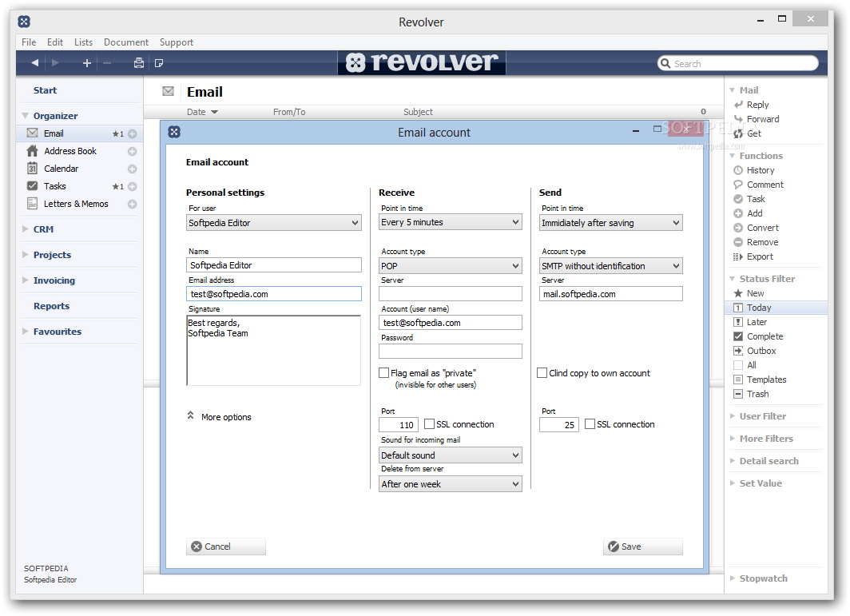Click the Email address input field

coord(274,294)
